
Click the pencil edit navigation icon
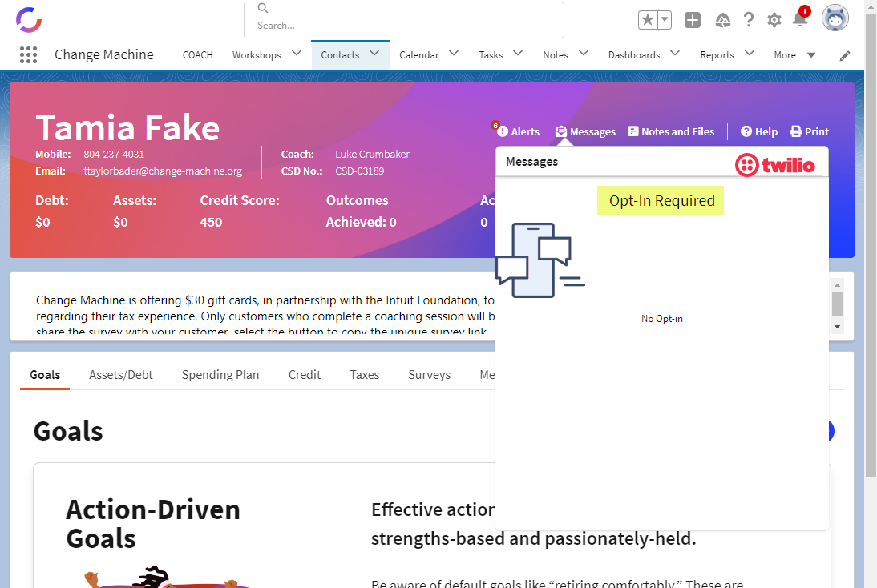(845, 55)
